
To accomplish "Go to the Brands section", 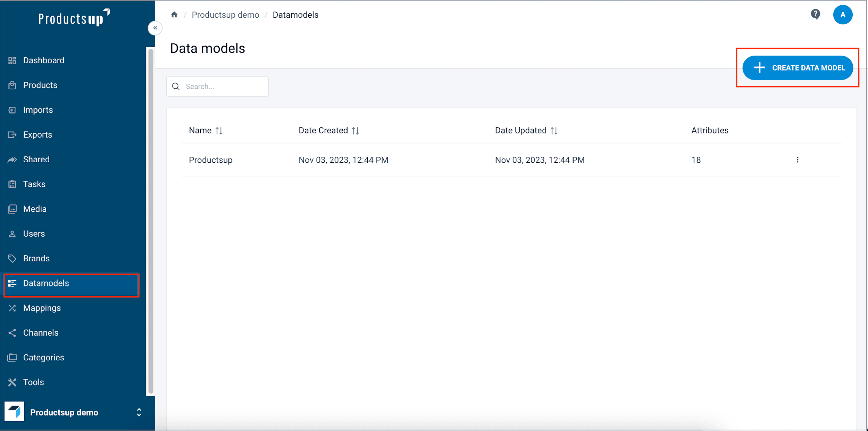I will (36, 258).
